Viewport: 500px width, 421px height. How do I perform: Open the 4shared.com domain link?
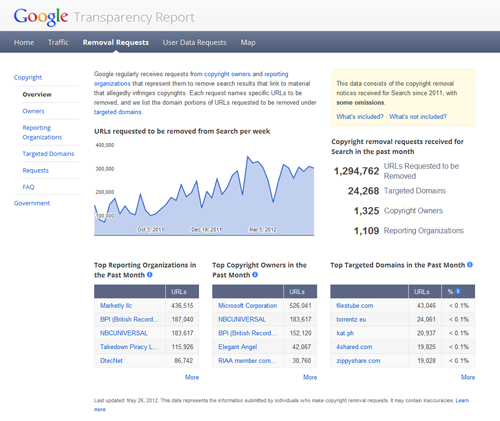coord(354,347)
